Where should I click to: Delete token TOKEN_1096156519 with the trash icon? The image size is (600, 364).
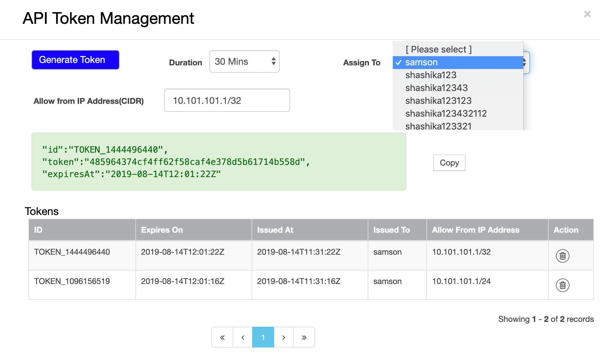pyautogui.click(x=562, y=285)
